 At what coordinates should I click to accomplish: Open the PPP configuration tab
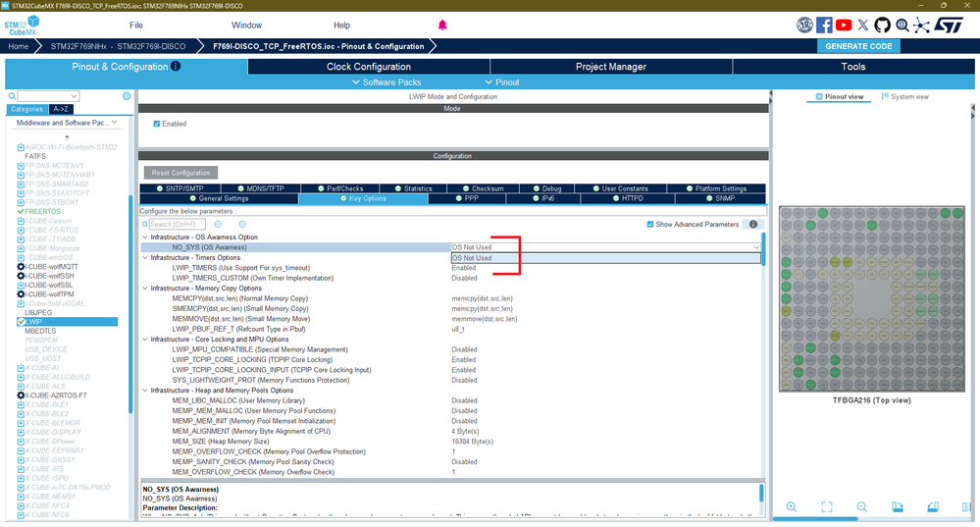click(x=467, y=199)
